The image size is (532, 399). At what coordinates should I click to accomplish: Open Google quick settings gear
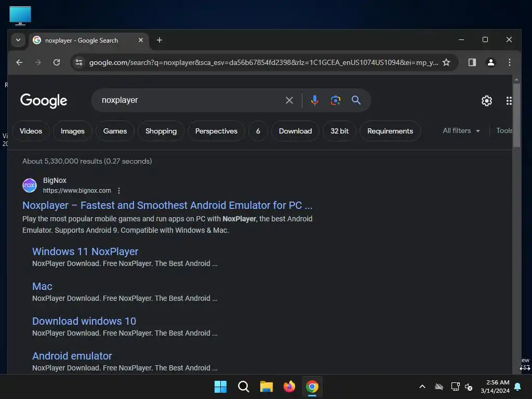[486, 101]
